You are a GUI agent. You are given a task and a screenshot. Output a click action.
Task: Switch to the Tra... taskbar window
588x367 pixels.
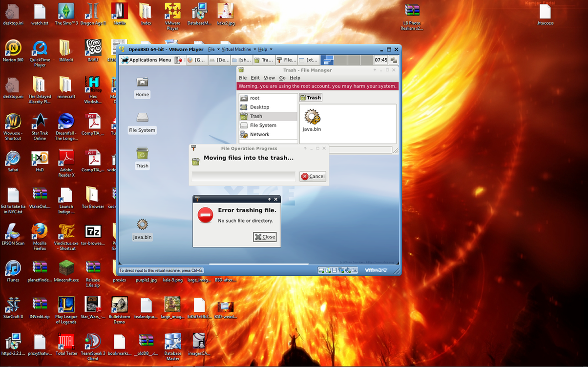pos(264,60)
